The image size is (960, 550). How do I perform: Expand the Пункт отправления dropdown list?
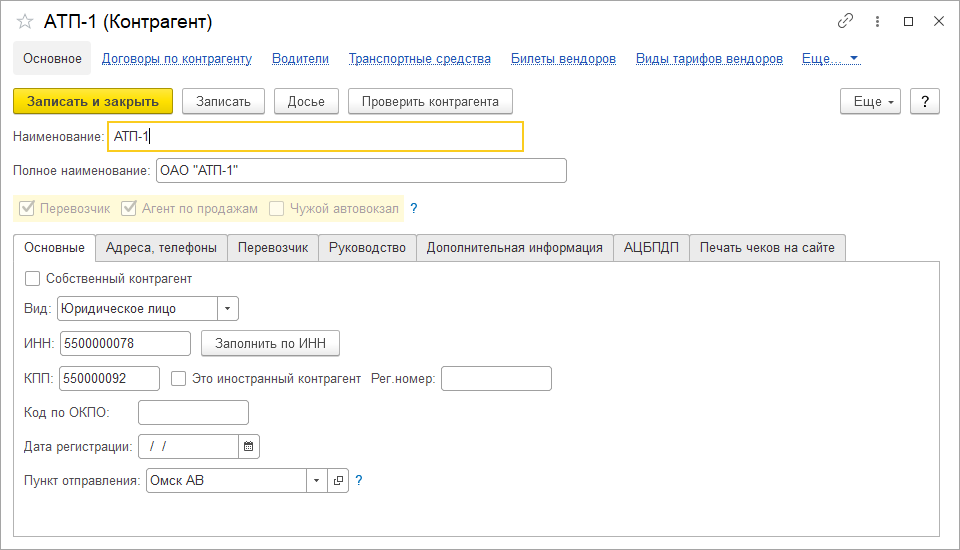[x=316, y=481]
